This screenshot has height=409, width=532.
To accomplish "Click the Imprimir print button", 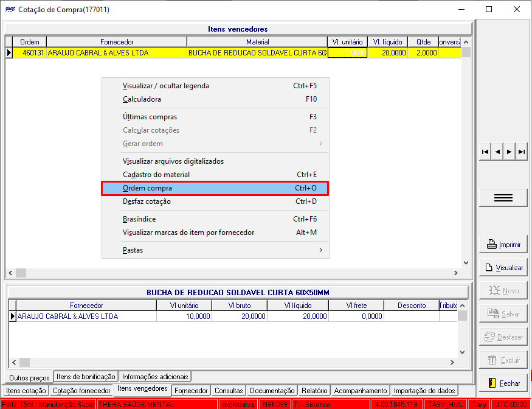I will [x=503, y=244].
